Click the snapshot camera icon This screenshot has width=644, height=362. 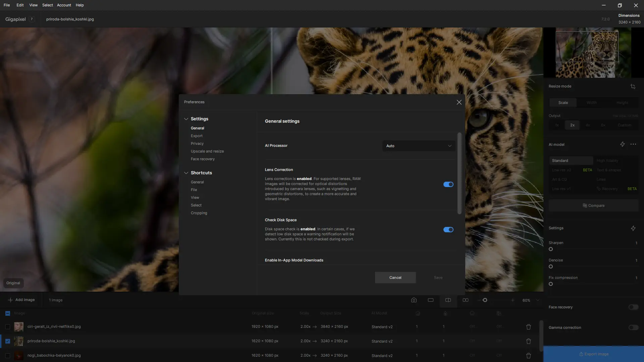coord(414,300)
